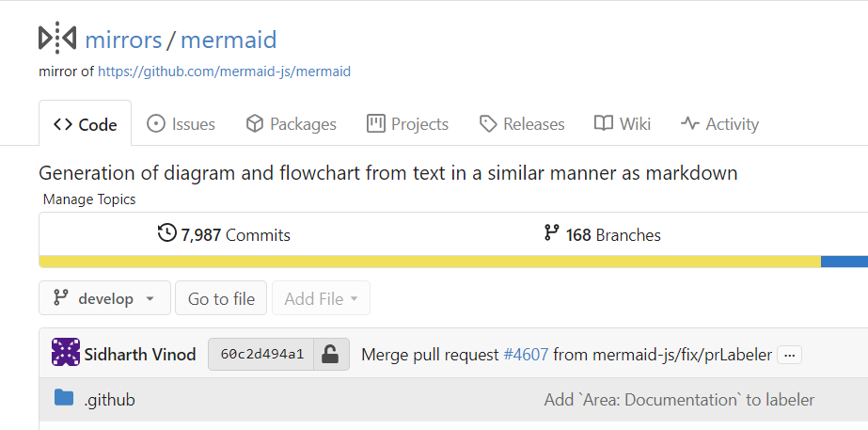This screenshot has height=430, width=868.
Task: Click the mirror repository icon
Action: 57,39
